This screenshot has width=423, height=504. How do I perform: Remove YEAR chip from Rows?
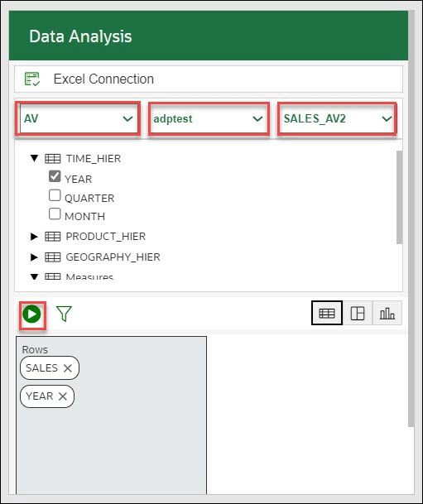pyautogui.click(x=63, y=396)
